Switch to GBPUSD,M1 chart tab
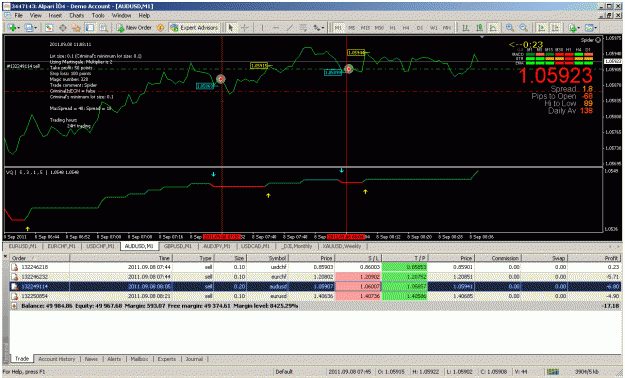The width and height of the screenshot is (625, 378). 178,246
